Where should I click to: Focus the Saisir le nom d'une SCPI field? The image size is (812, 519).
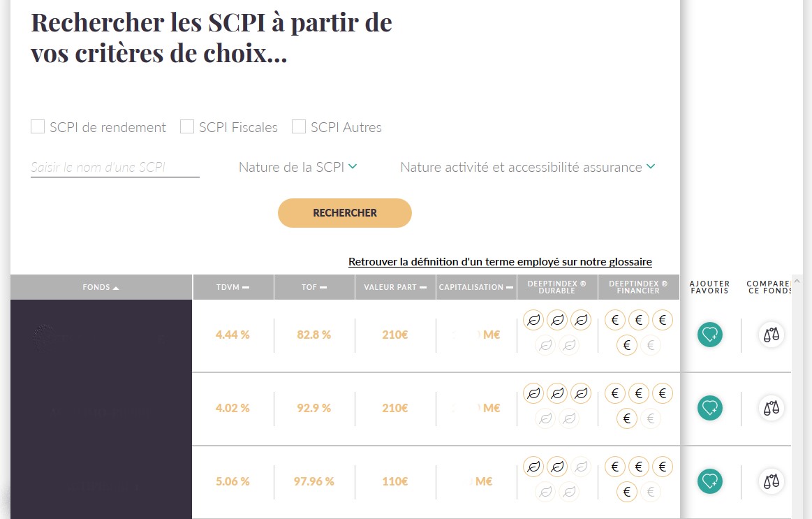point(115,168)
